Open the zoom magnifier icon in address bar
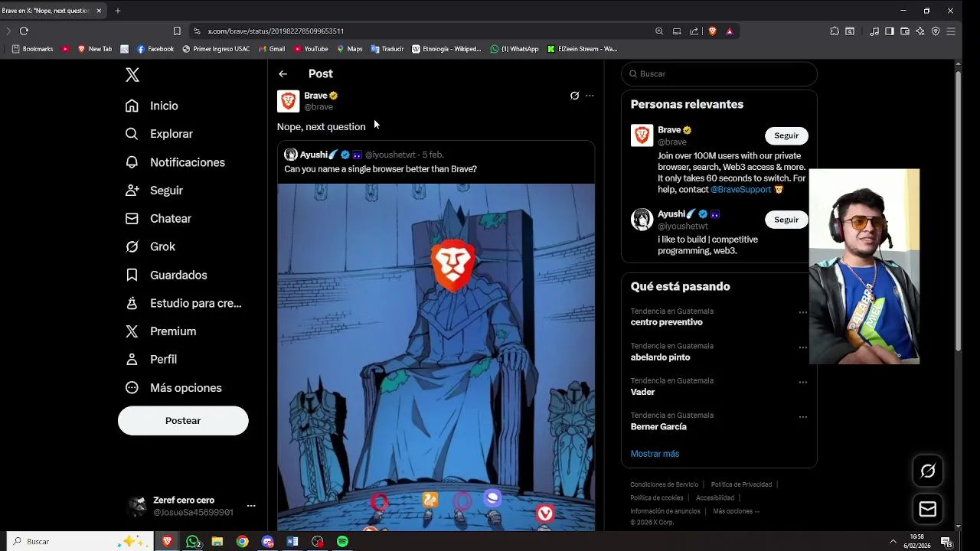Image resolution: width=980 pixels, height=551 pixels. (x=659, y=31)
